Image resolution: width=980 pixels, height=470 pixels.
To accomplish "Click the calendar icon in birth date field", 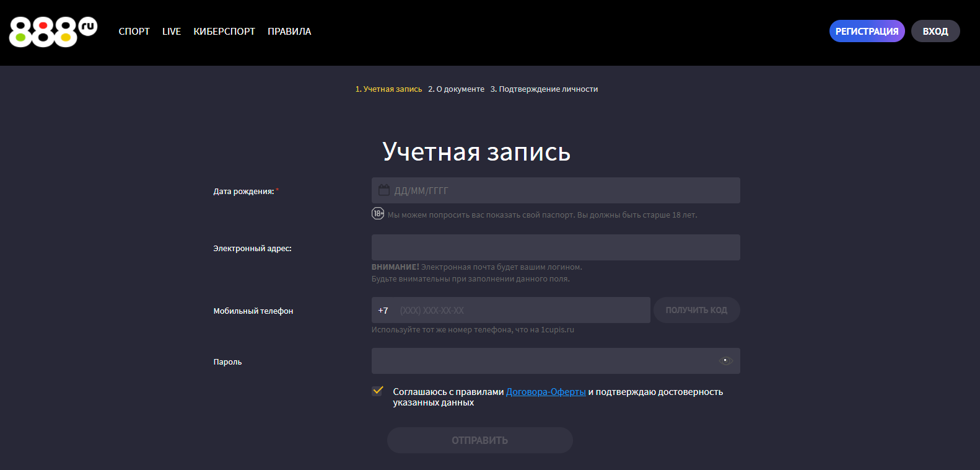I will point(384,190).
